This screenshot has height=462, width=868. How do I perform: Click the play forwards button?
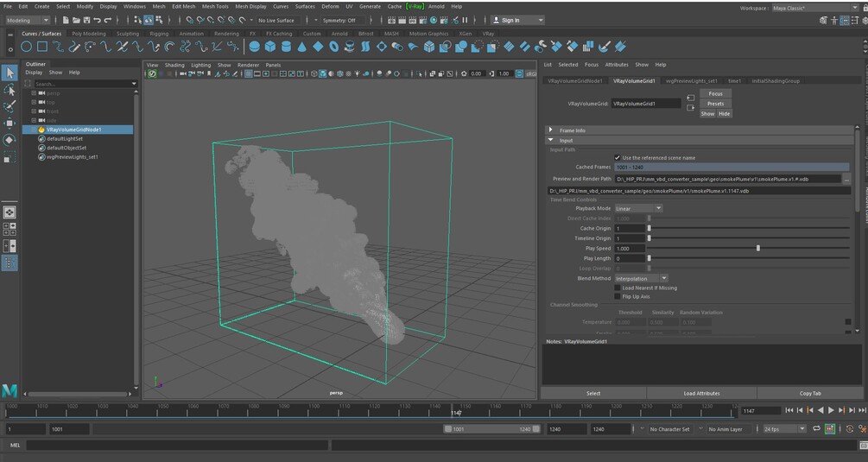[831, 410]
